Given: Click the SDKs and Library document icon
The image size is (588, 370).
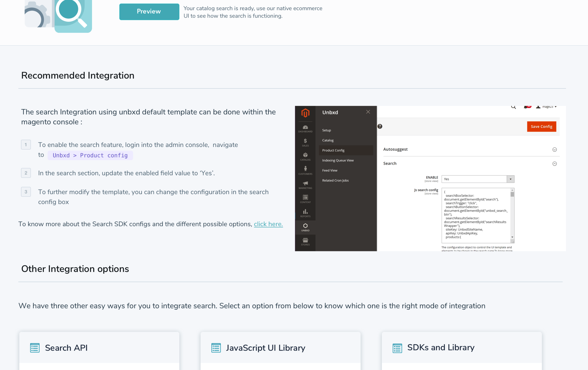Looking at the screenshot, I should pos(397,348).
